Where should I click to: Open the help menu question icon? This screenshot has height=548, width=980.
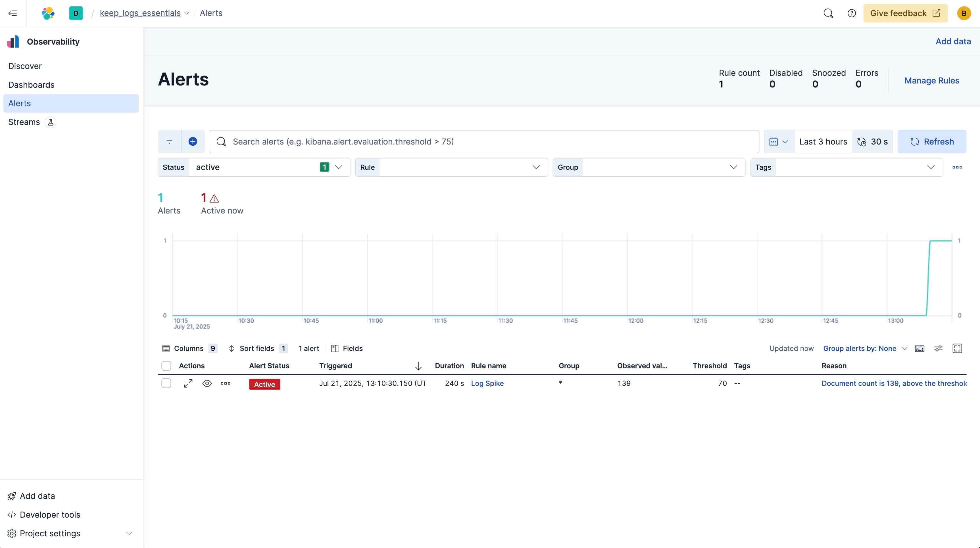[851, 13]
